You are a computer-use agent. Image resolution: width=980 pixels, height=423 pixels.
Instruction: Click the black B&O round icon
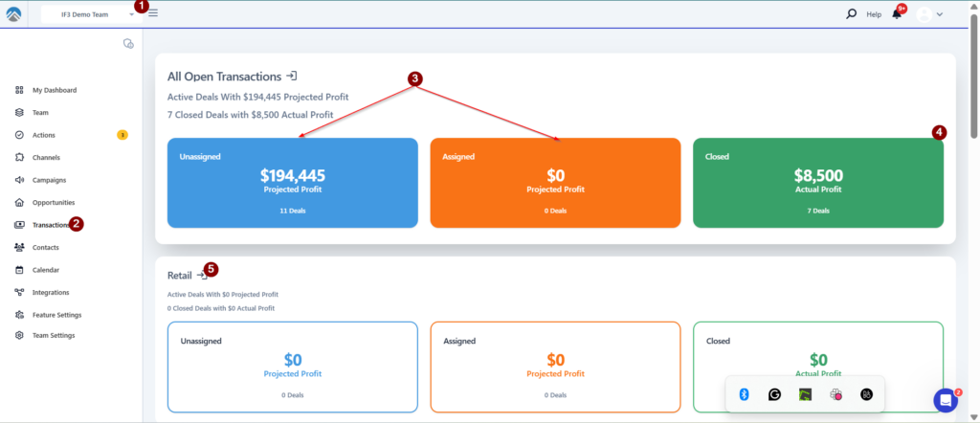pyautogui.click(x=866, y=394)
